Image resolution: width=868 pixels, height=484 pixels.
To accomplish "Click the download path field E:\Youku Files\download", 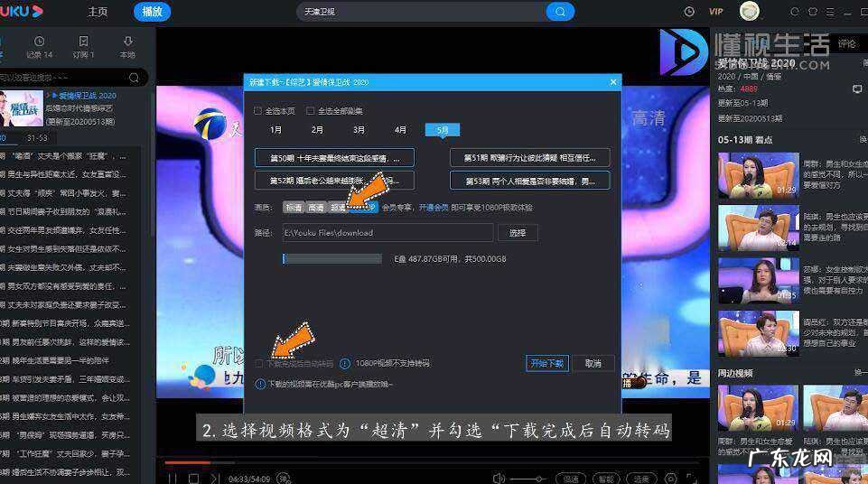I will coord(387,233).
